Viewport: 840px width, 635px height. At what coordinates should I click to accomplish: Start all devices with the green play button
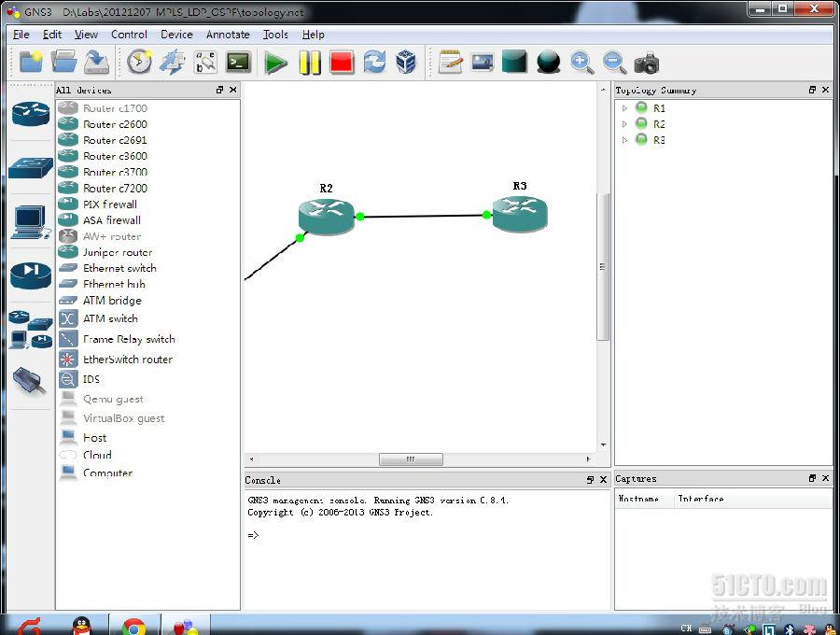pos(276,63)
